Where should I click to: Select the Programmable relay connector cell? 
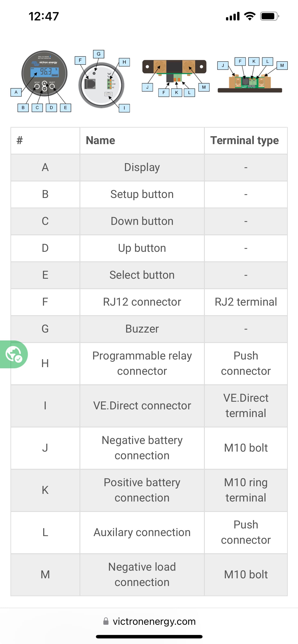point(142,363)
